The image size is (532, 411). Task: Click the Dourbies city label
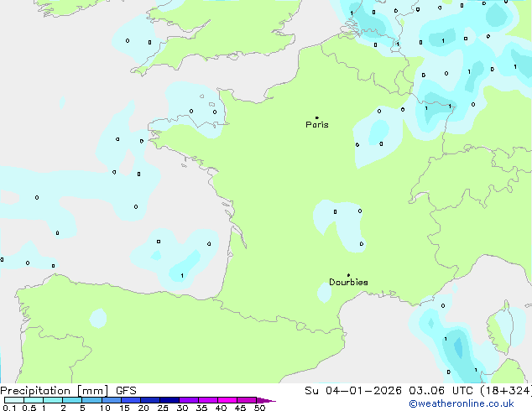[348, 282]
